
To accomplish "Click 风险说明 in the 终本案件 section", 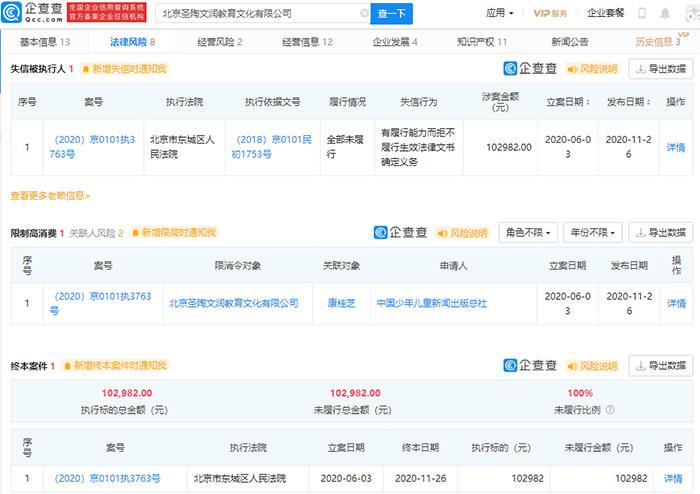I will [592, 365].
